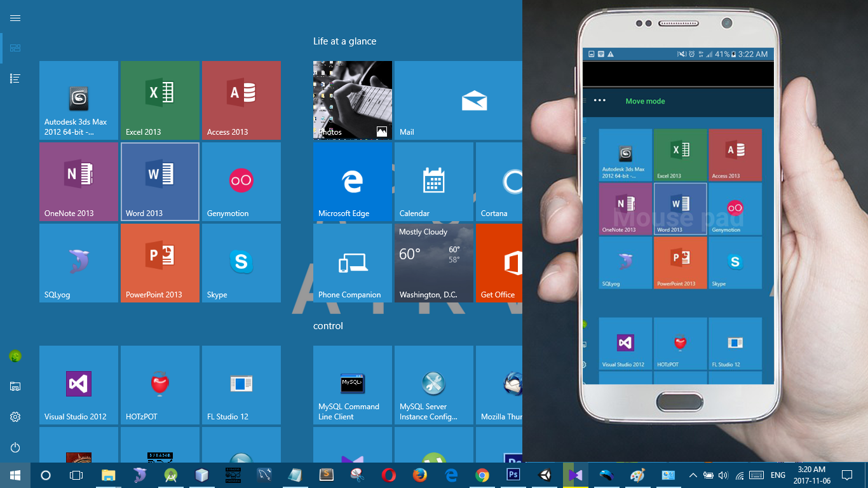
Task: Switch to Visual Studio on the taskbar
Action: pos(576,475)
